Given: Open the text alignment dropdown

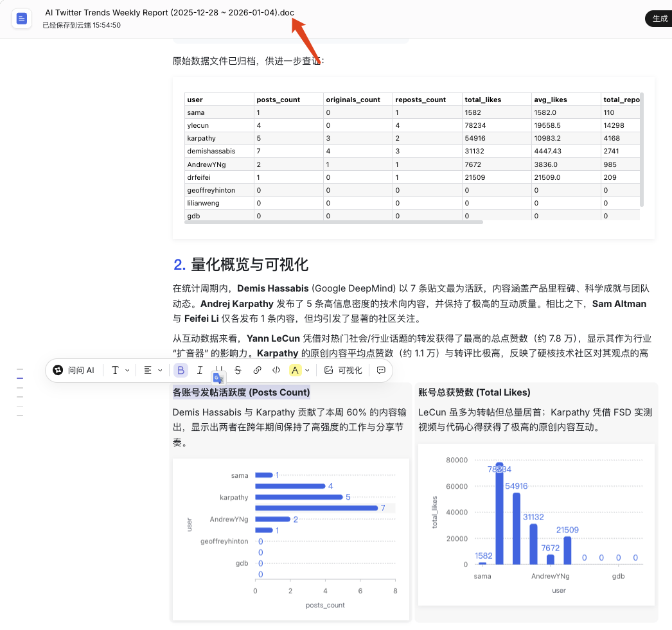Looking at the screenshot, I should (x=153, y=370).
